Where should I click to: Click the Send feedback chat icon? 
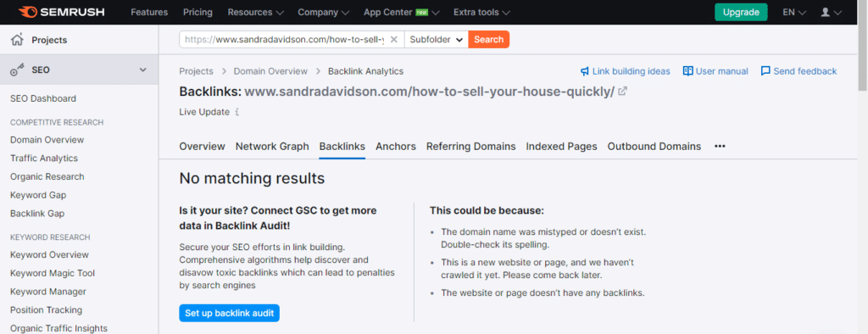765,71
